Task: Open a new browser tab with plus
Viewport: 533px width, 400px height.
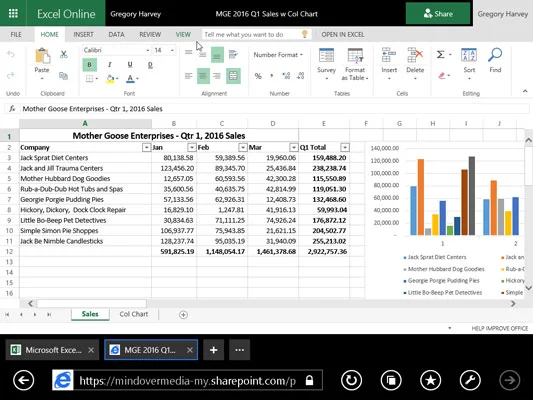Action: click(x=213, y=350)
